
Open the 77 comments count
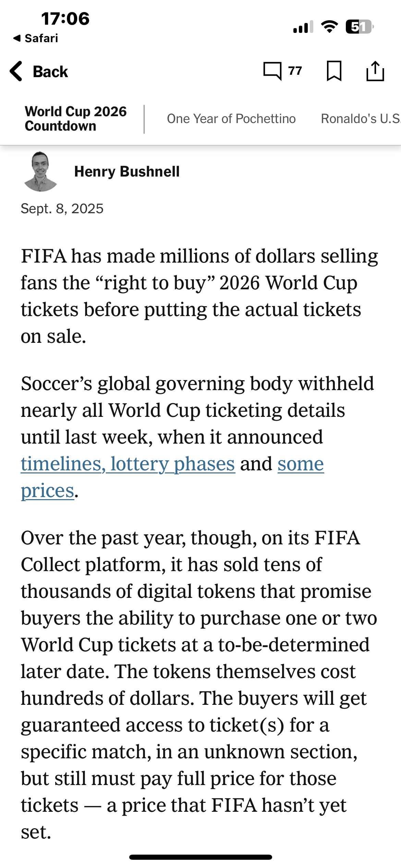click(295, 71)
